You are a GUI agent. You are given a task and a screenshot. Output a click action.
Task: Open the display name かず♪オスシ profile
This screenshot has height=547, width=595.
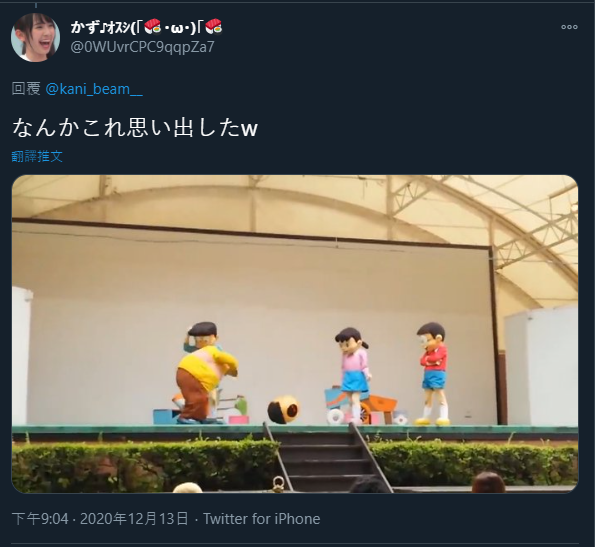(x=146, y=27)
